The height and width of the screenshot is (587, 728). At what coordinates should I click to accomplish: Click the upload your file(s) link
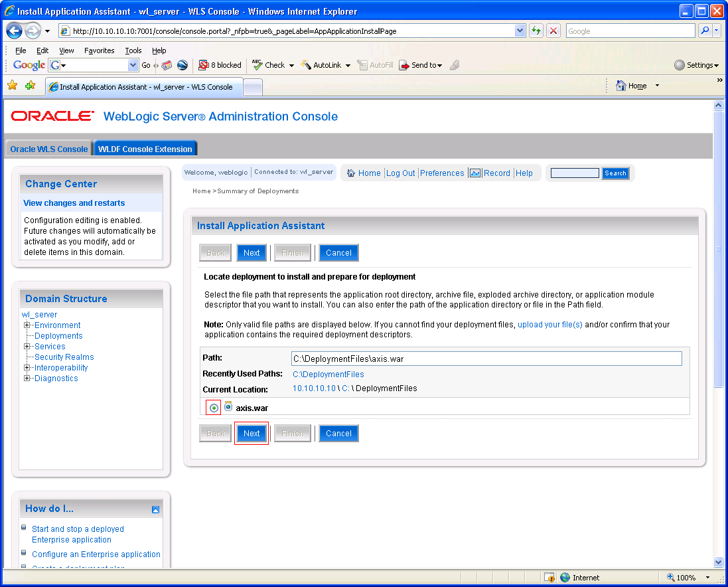click(x=550, y=325)
